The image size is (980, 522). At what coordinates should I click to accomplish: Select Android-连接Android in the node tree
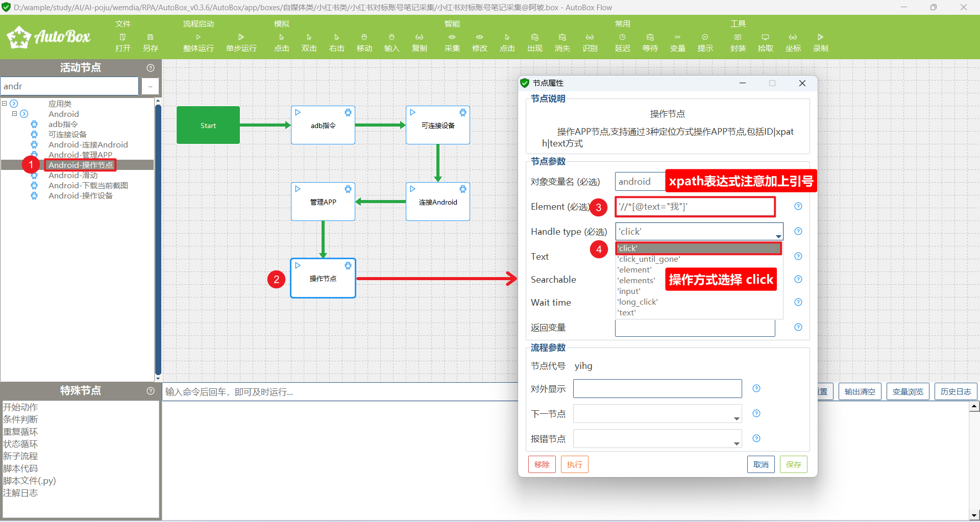88,145
